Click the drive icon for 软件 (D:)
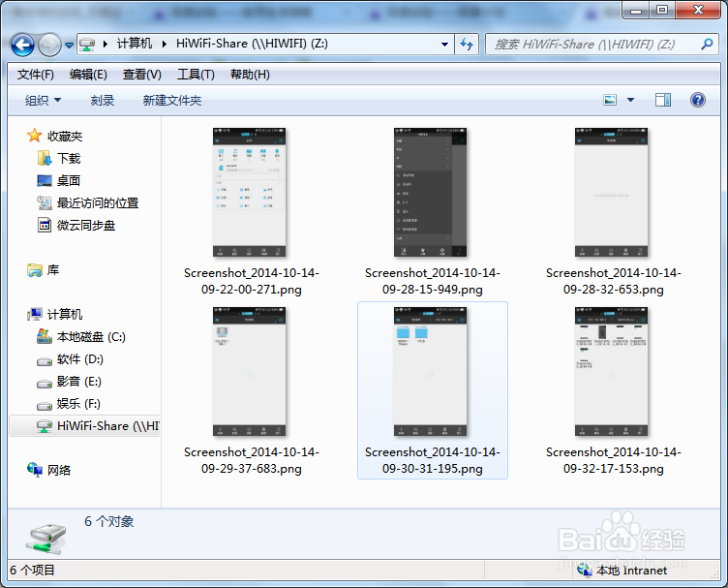728x588 pixels. pos(45,361)
